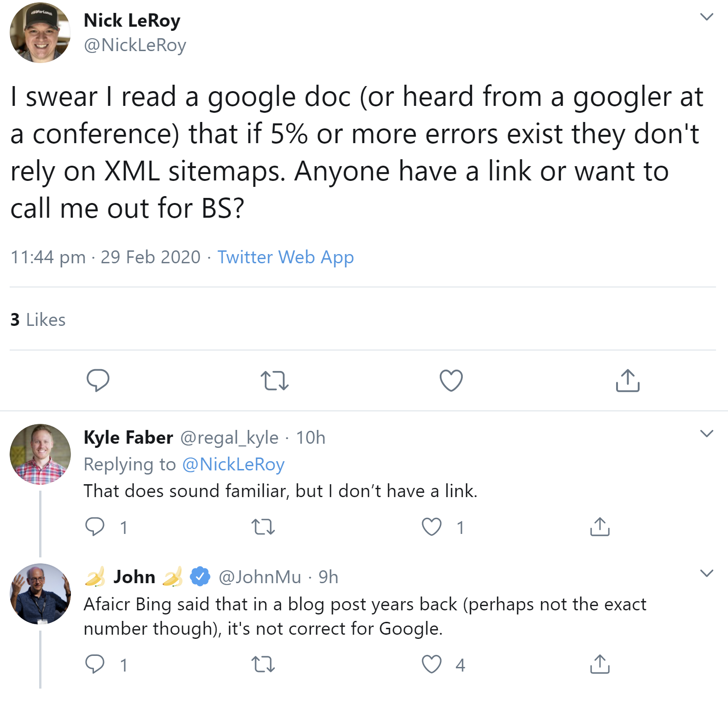The image size is (728, 701).
Task: Share Kyle Faber's reply
Action: tap(600, 527)
